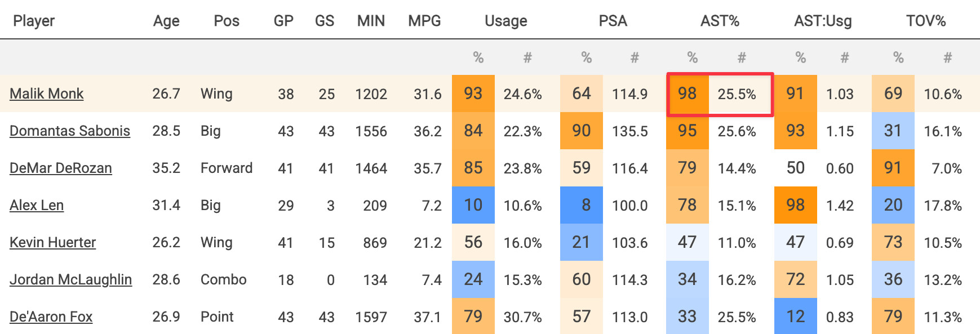Sort by the Age column header

coord(166,21)
